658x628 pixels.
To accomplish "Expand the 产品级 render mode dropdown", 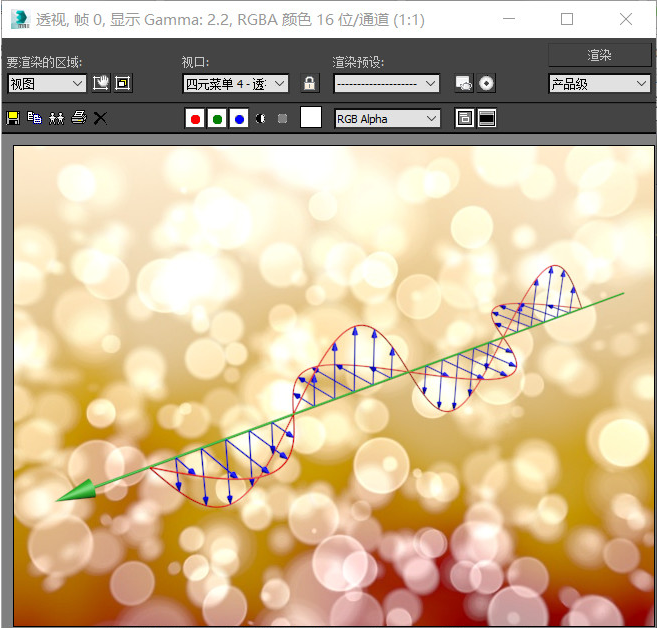I will point(599,83).
